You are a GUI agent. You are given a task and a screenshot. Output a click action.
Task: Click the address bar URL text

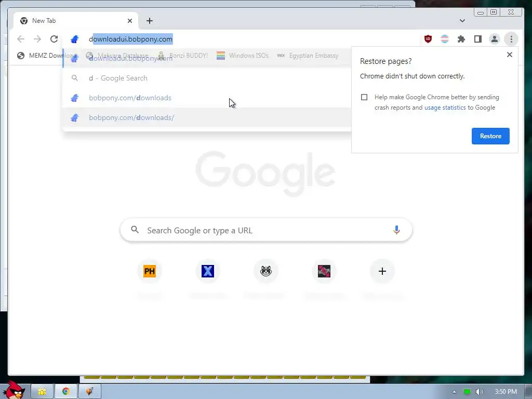click(130, 39)
